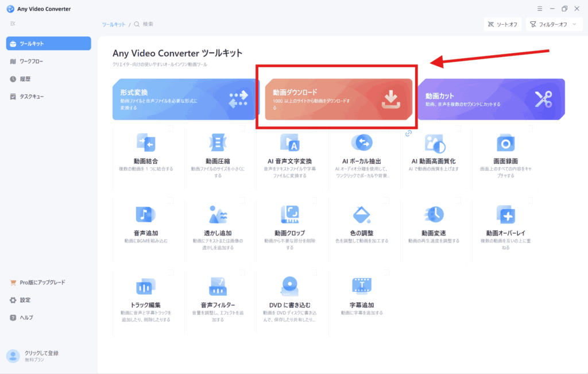
Task: Click クリックして登録 to sign in
Action: click(x=41, y=353)
